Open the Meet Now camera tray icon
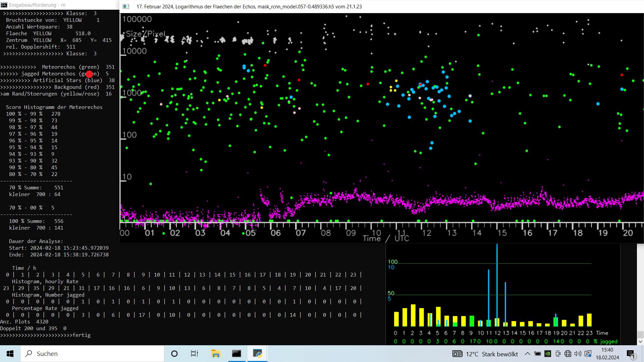Viewport: 644px width, 362px height. pos(558,354)
